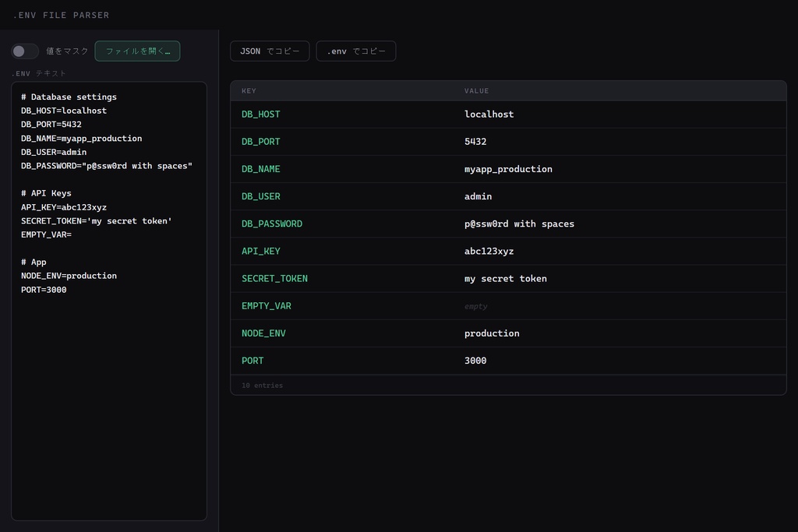798x532 pixels.
Task: Click the EMPTY_VAR= line in editor
Action: point(46,235)
